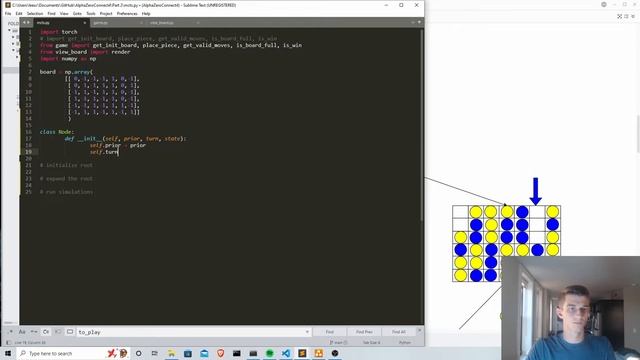Open the File menu
The width and height of the screenshot is (640, 360).
coord(8,13)
